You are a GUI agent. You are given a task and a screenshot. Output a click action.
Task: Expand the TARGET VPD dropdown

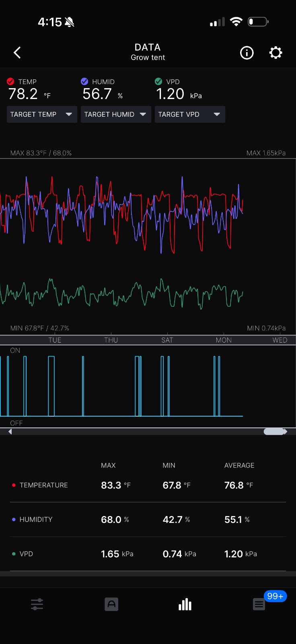pos(190,114)
